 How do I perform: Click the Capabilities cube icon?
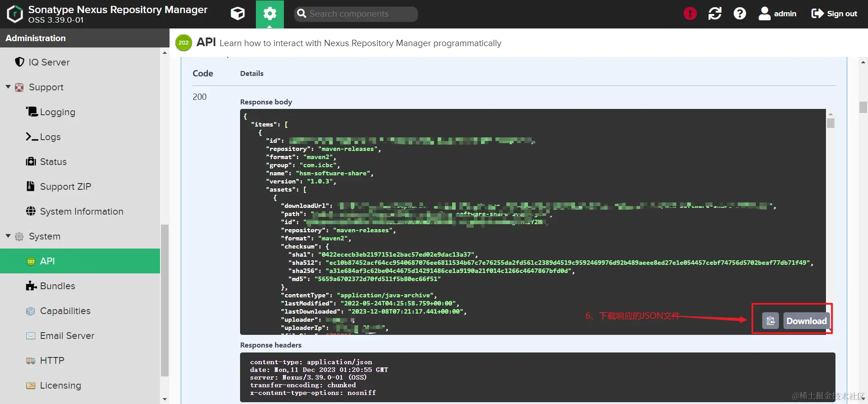click(x=30, y=311)
